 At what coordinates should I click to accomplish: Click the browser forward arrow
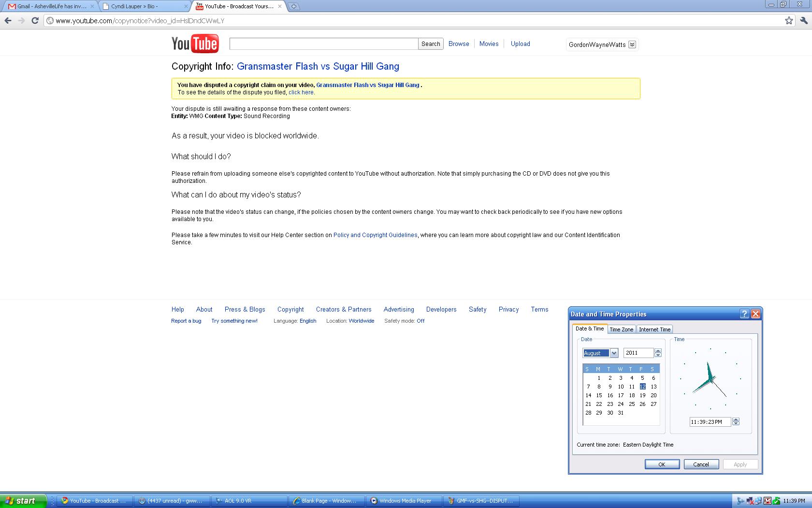point(21,20)
